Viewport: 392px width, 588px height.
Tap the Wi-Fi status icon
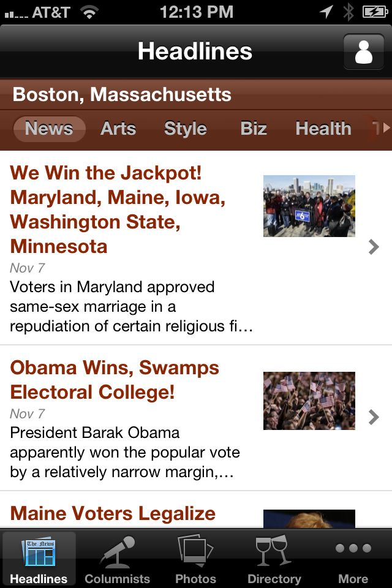pos(90,12)
